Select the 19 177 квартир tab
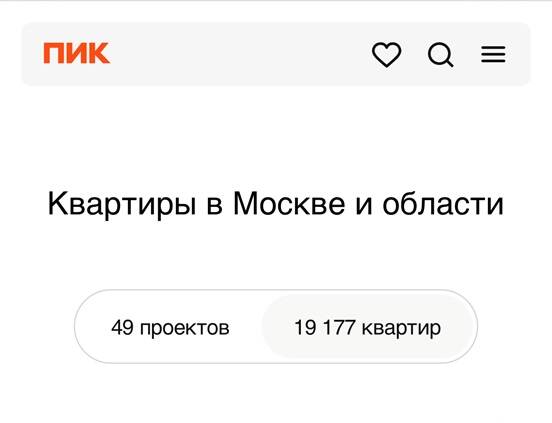This screenshot has width=552, height=423. 368,327
